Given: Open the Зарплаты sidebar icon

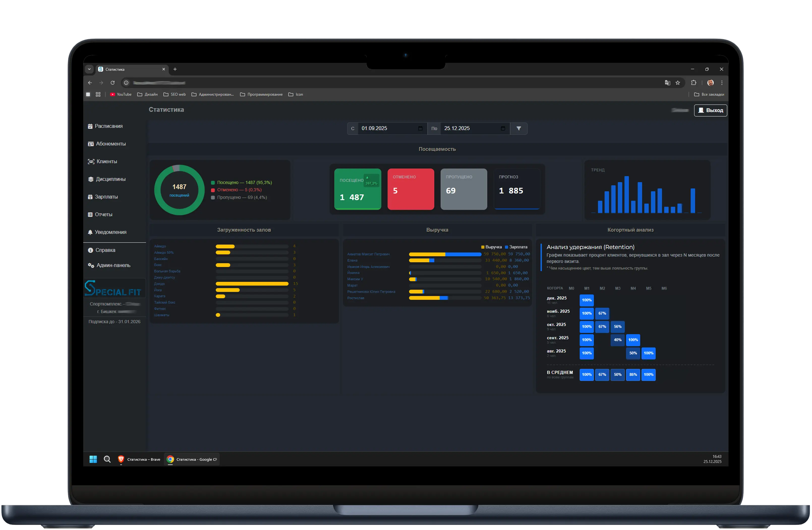Looking at the screenshot, I should point(91,197).
